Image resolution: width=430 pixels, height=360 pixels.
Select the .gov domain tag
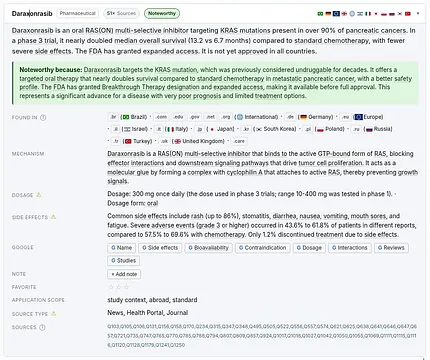[x=194, y=117]
